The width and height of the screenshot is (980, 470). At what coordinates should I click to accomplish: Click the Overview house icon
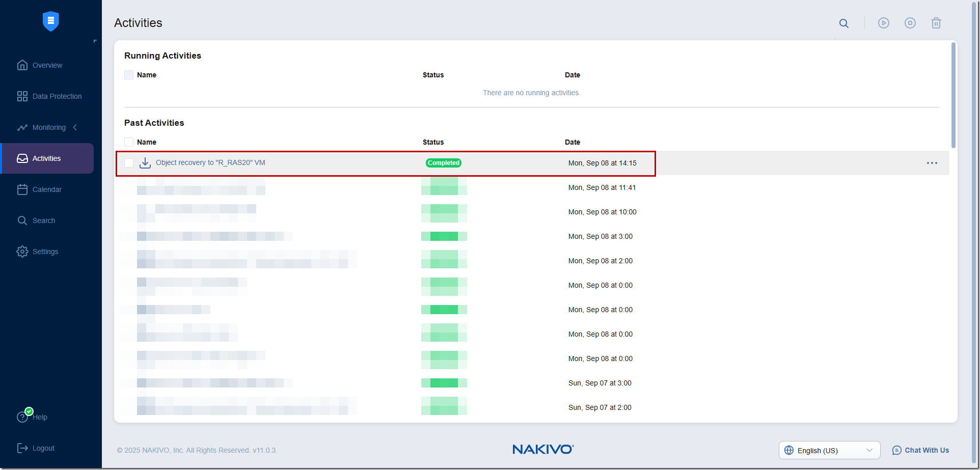point(22,65)
